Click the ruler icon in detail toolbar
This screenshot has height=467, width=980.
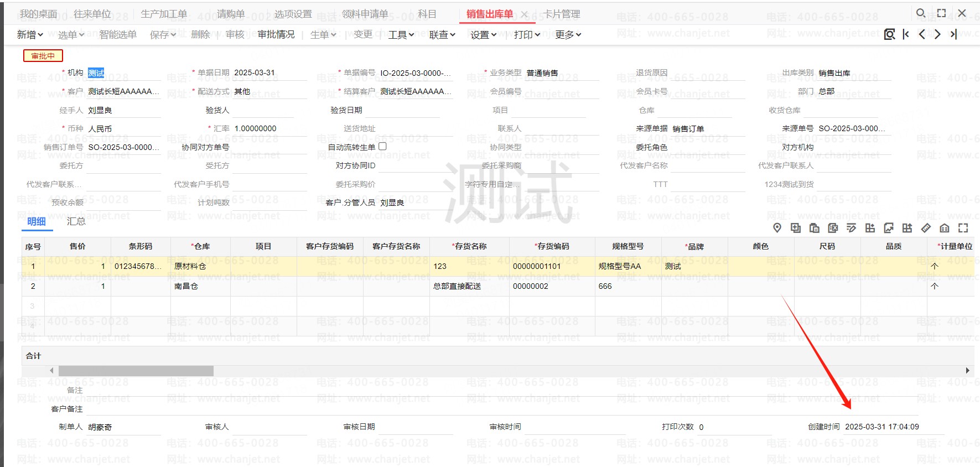pyautogui.click(x=926, y=228)
